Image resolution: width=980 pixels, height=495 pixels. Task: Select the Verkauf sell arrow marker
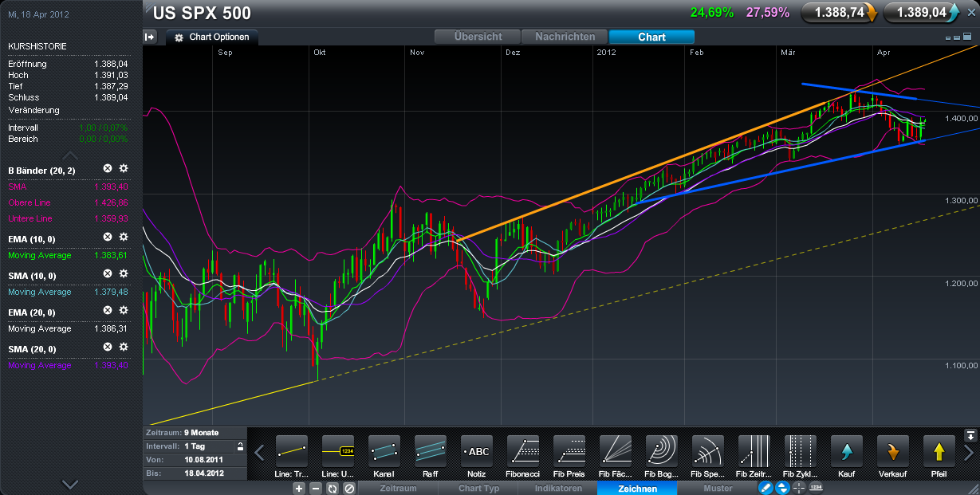(x=893, y=452)
